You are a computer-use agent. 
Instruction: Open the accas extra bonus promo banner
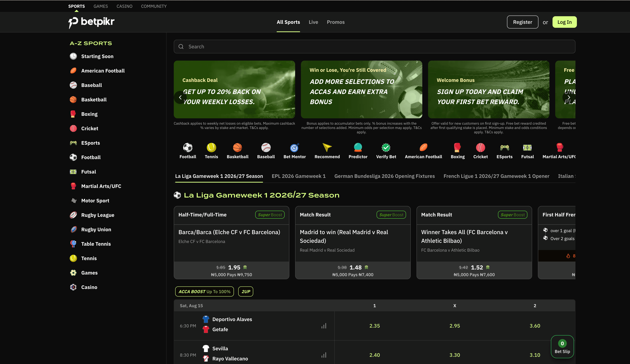click(361, 89)
